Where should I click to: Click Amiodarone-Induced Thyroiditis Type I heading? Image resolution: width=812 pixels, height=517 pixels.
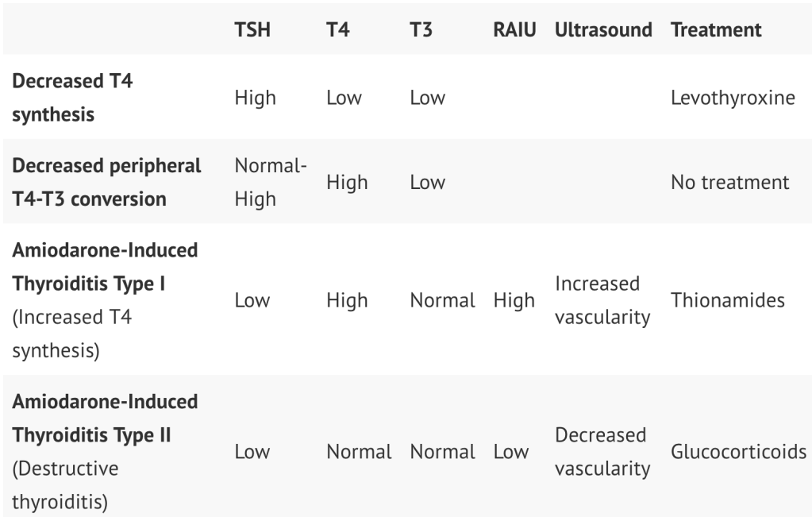[105, 267]
